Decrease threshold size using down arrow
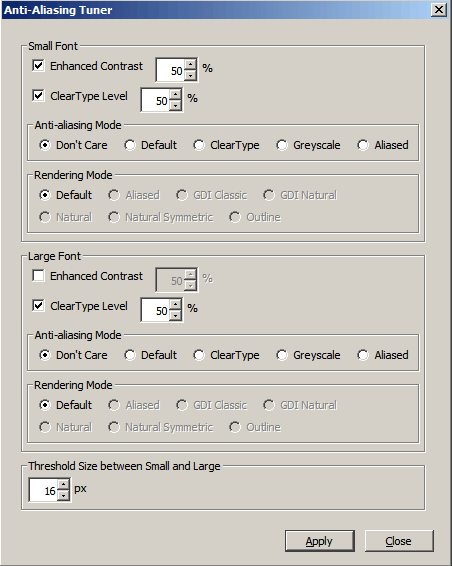 pos(63,495)
